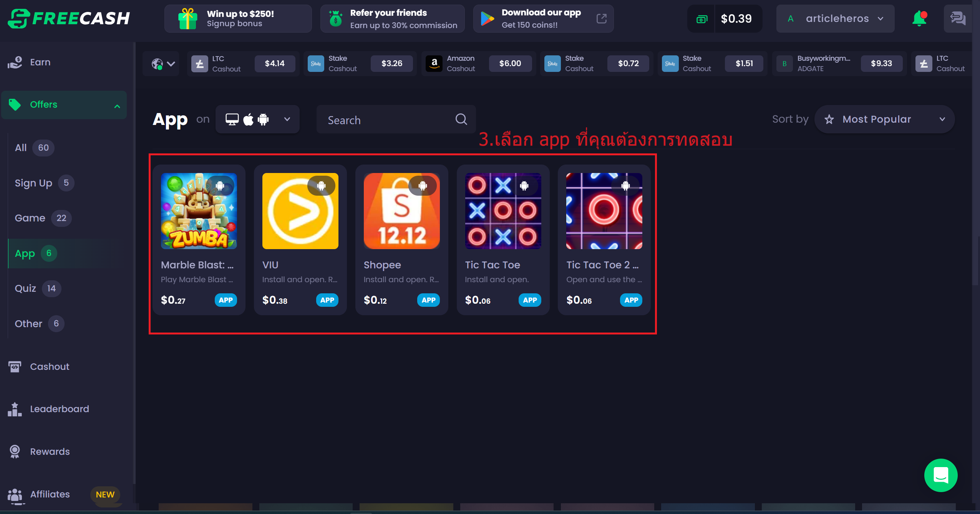The width and height of the screenshot is (980, 514).
Task: Click the Win up to $250 banner
Action: pyautogui.click(x=238, y=18)
